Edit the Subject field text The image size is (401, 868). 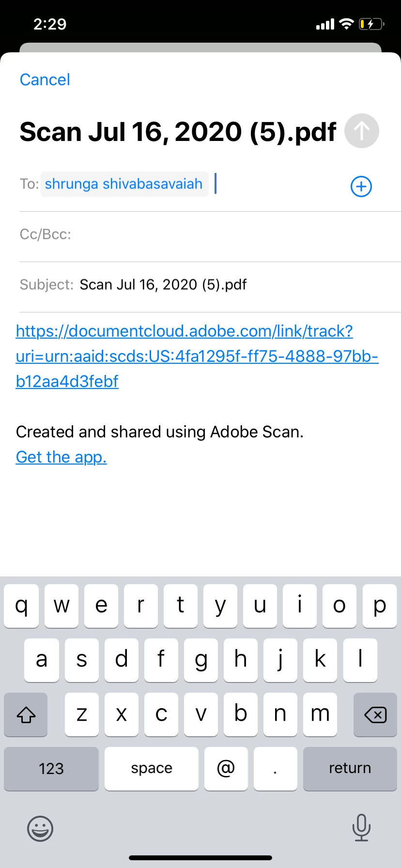click(x=163, y=285)
